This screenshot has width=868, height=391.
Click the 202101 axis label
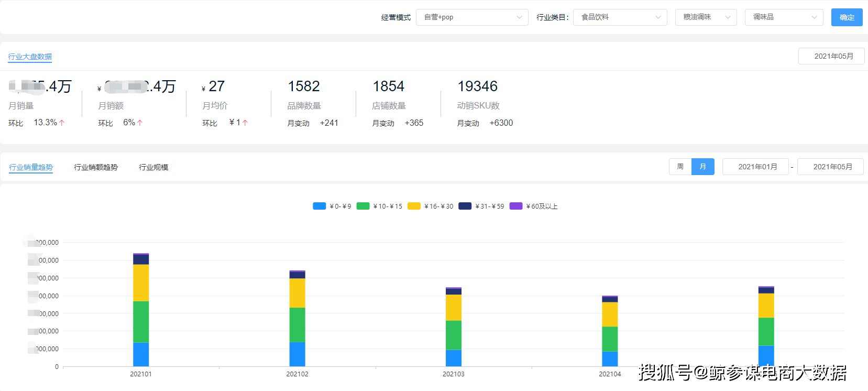click(141, 374)
